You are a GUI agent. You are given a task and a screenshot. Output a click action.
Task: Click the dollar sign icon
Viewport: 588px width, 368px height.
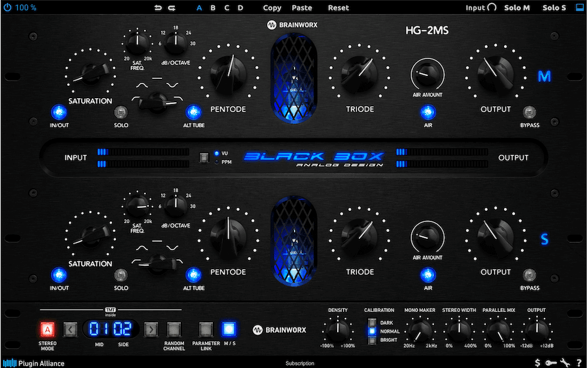point(538,363)
